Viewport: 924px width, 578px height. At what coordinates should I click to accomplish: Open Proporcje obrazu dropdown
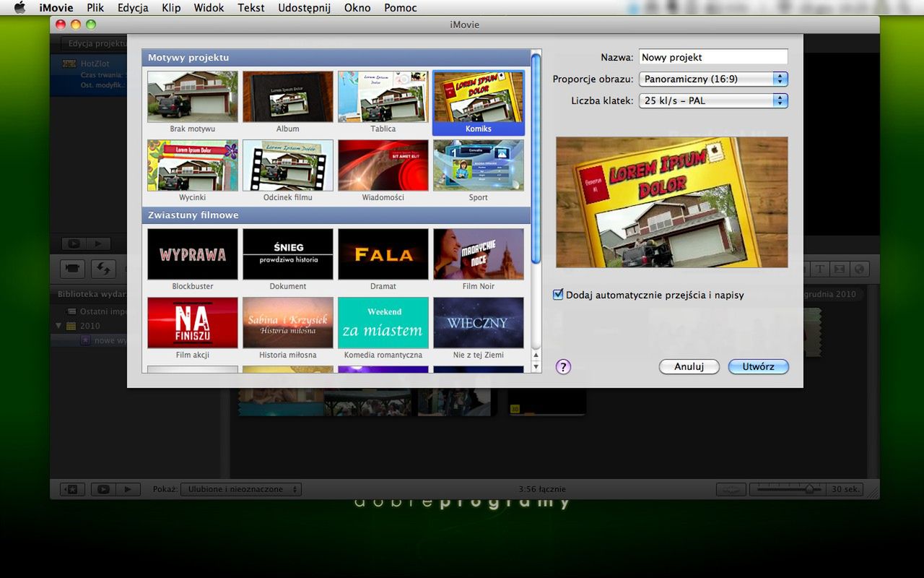point(713,79)
